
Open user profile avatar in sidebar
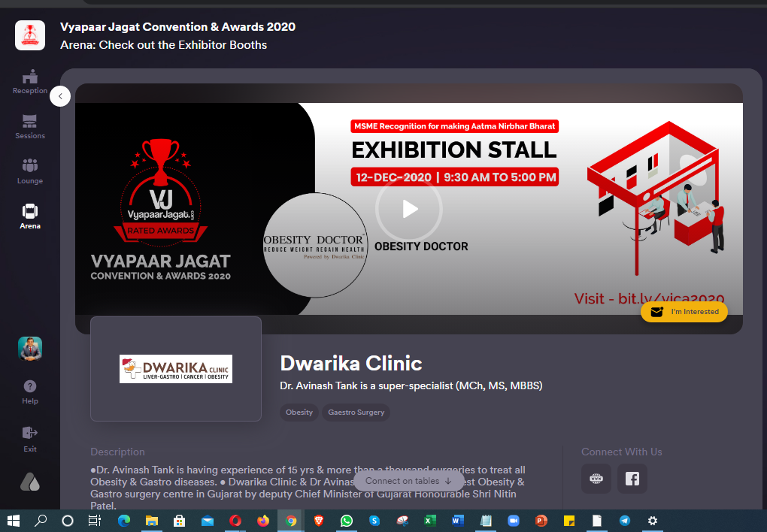[x=30, y=349]
